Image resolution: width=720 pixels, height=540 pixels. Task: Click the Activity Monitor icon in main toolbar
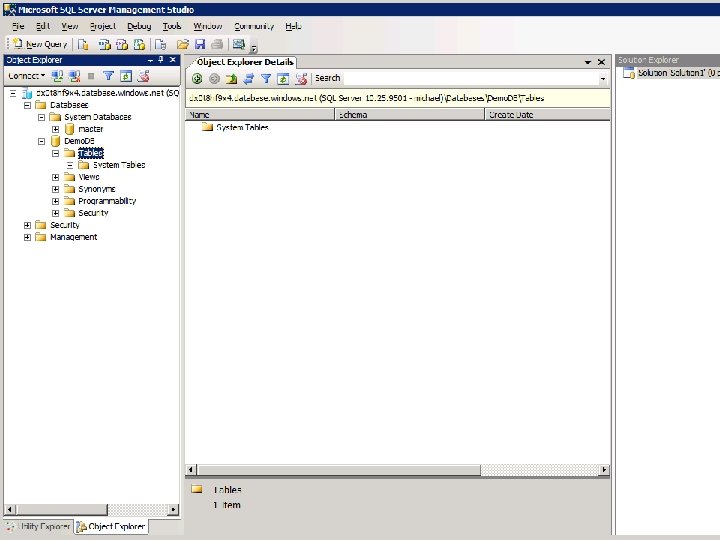pyautogui.click(x=239, y=44)
